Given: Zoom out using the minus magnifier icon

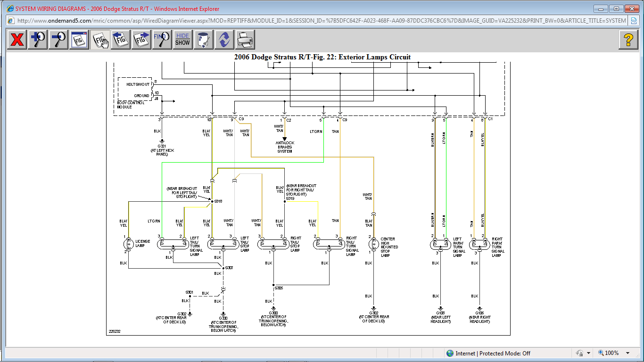Looking at the screenshot, I should click(58, 40).
